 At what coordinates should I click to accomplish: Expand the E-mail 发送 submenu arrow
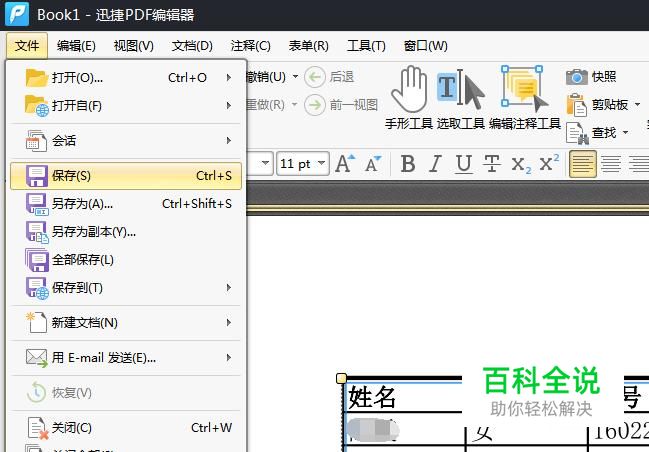click(x=228, y=358)
